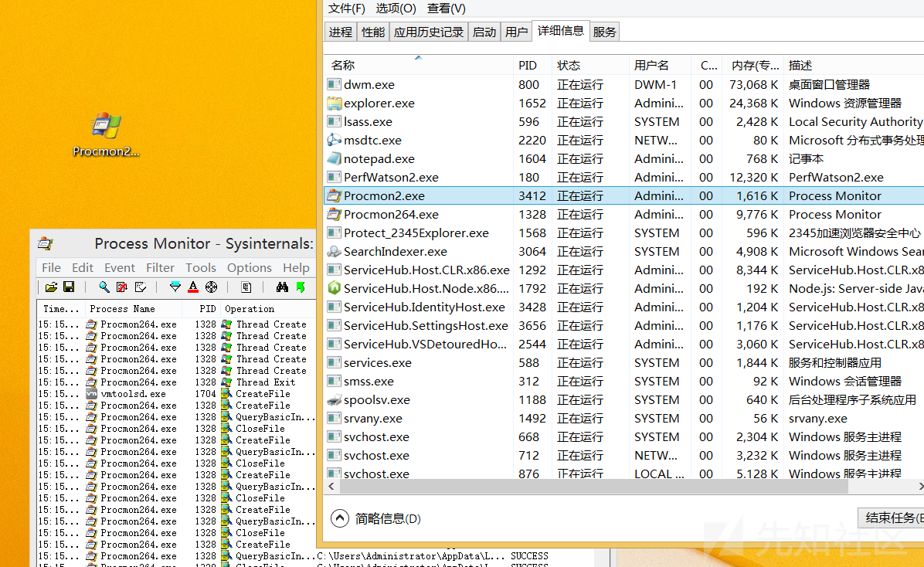The width and height of the screenshot is (924, 567).
Task: Open the File menu in Process Monitor
Action: [x=51, y=267]
